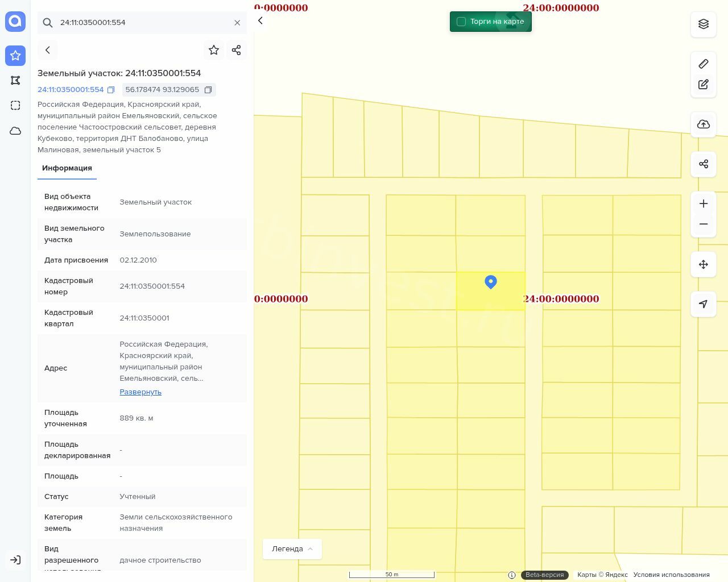
Task: Zoom out of the map
Action: 704,224
